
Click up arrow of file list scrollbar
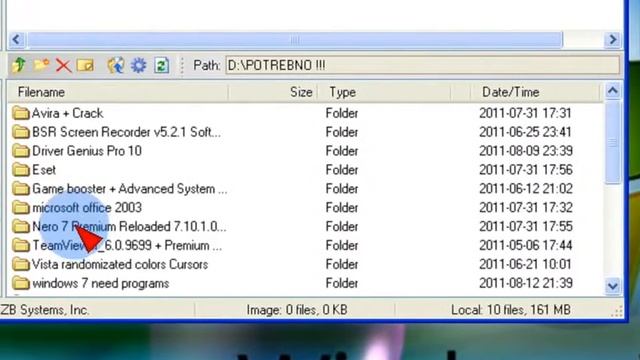(613, 91)
